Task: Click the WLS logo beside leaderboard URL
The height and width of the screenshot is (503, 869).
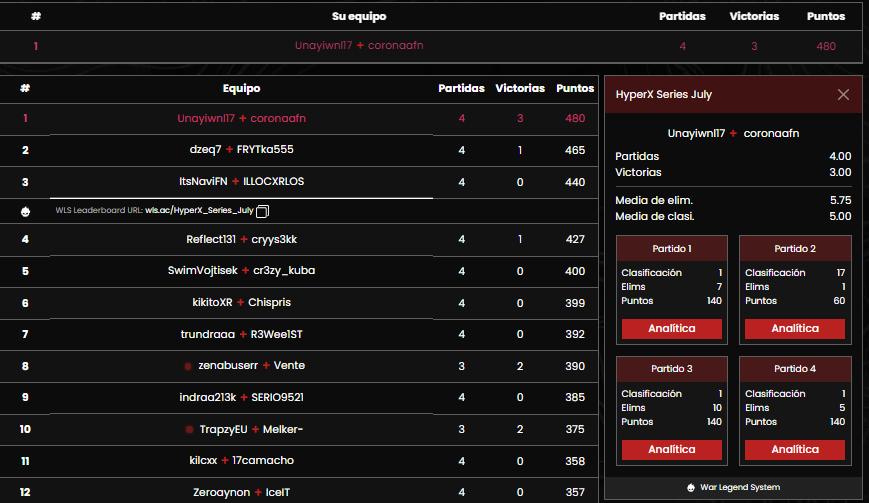Action: tap(25, 211)
